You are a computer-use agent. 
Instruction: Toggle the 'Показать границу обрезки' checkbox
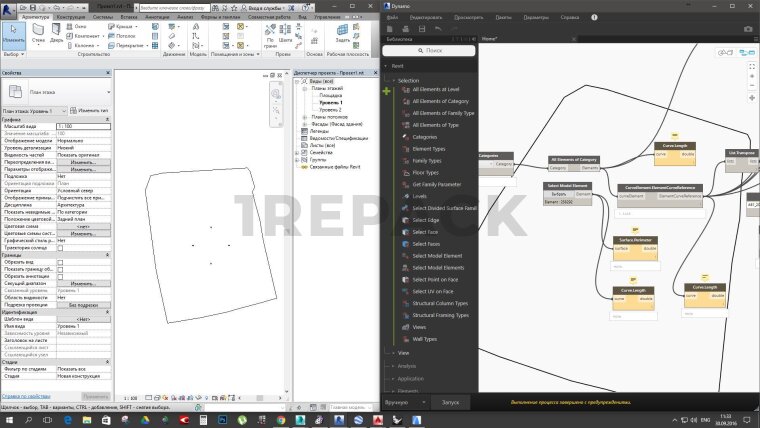point(60,269)
